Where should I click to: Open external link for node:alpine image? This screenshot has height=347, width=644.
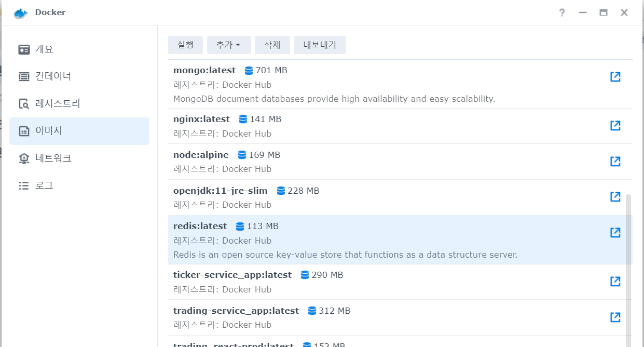pyautogui.click(x=615, y=161)
